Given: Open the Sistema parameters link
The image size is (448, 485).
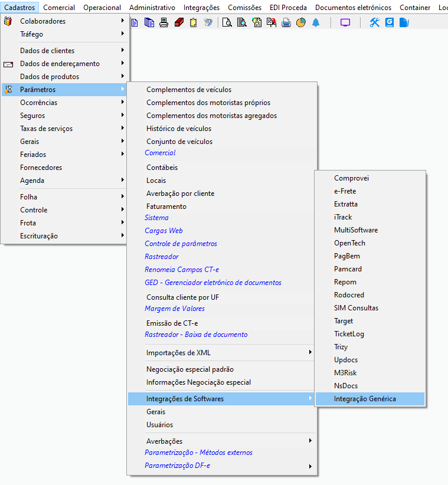Looking at the screenshot, I should (x=156, y=218).
